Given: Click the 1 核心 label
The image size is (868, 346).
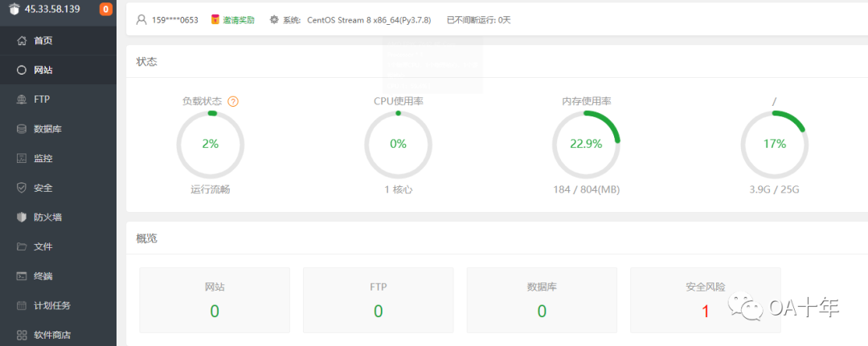Looking at the screenshot, I should [399, 189].
